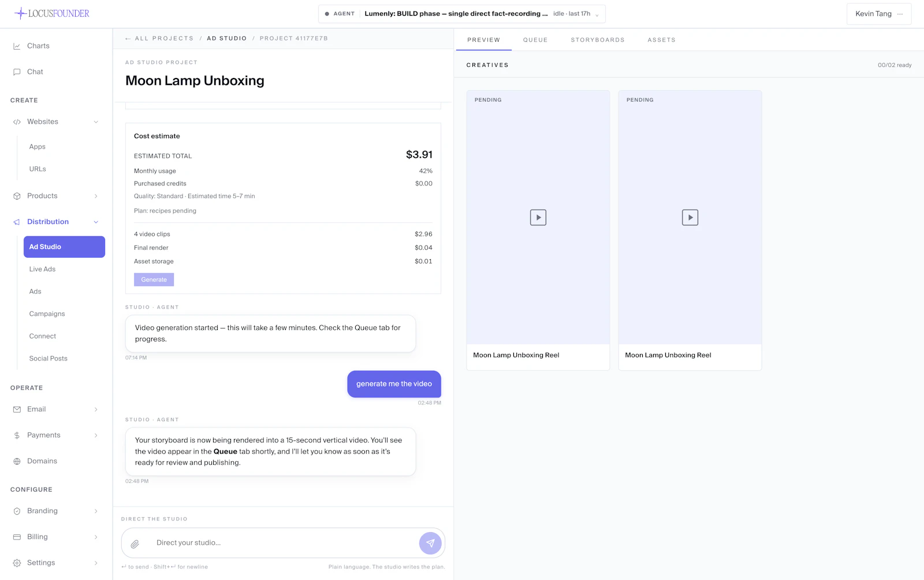
Task: Open Chat via its speech-bubble icon
Action: pos(17,72)
